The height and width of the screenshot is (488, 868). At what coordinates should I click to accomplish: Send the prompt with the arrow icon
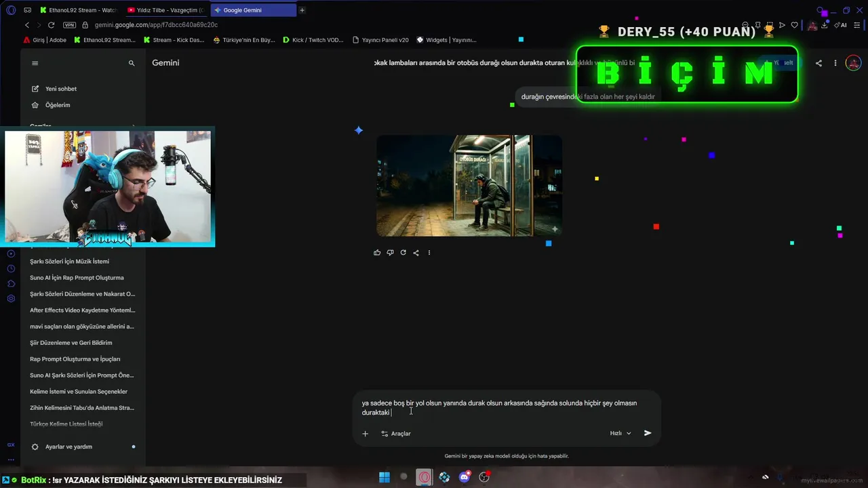[648, 433]
